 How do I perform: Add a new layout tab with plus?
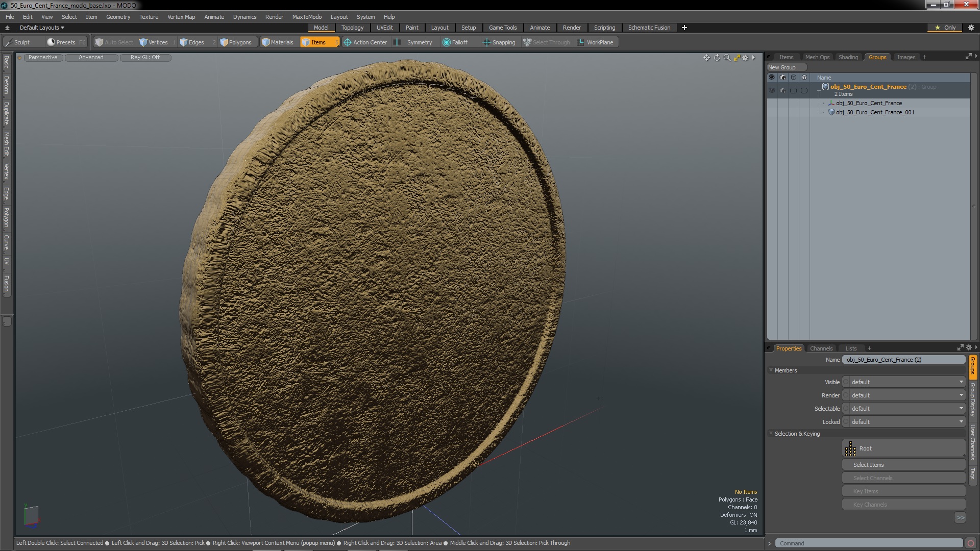click(684, 28)
